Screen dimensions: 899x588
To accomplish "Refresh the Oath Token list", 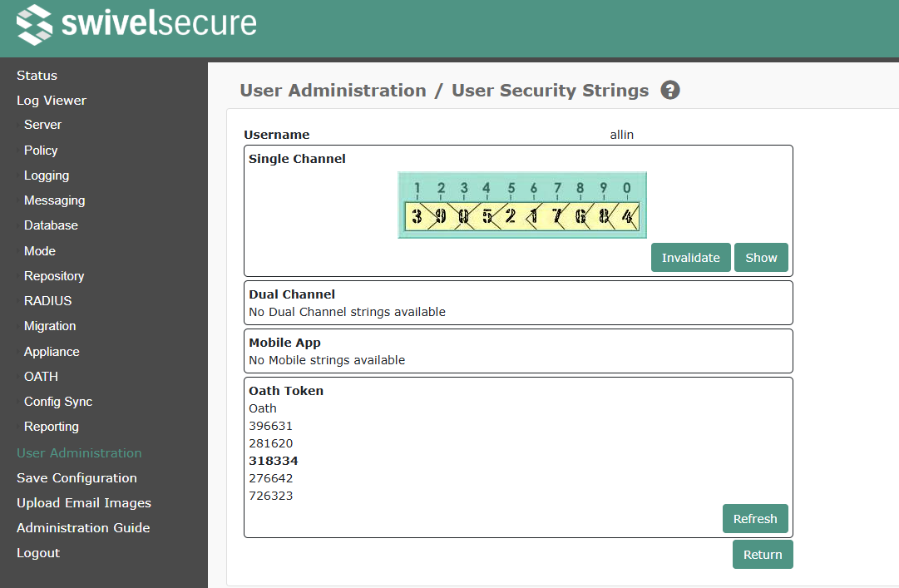I will (x=755, y=518).
